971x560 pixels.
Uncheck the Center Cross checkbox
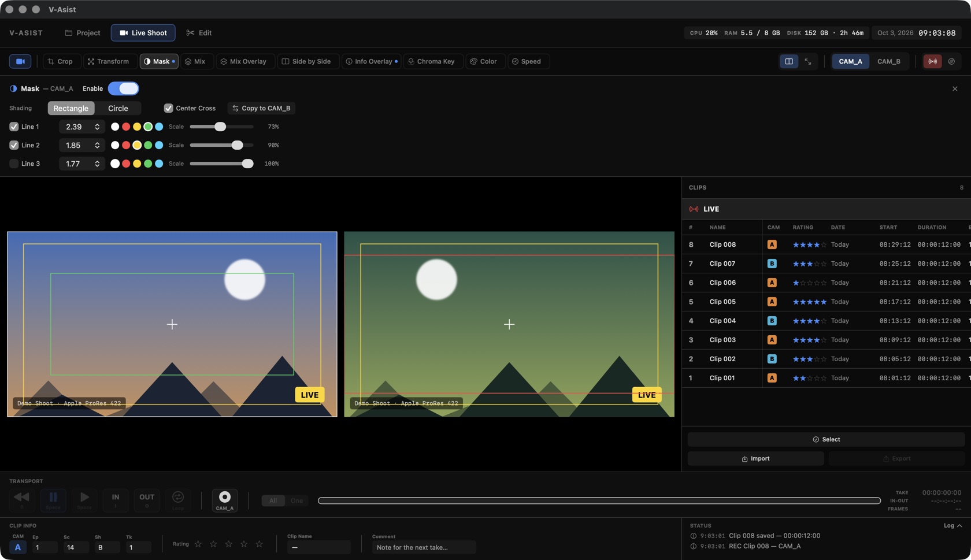click(168, 108)
